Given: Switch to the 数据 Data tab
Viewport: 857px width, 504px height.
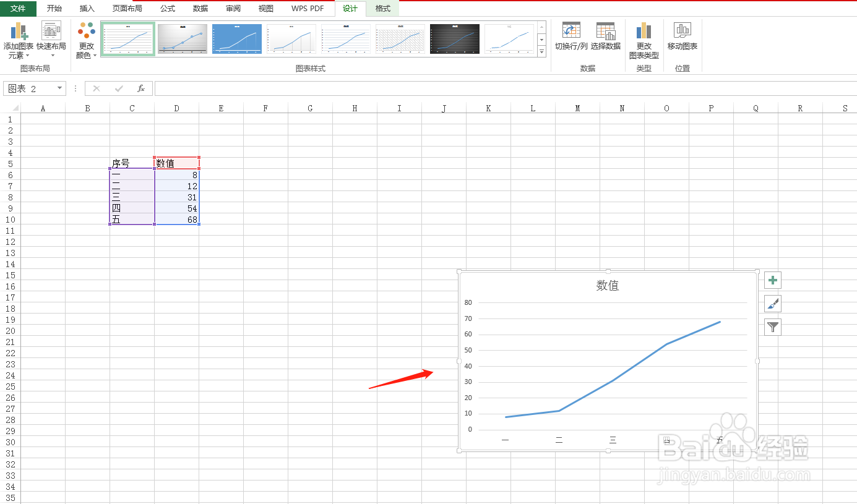Looking at the screenshot, I should point(200,9).
